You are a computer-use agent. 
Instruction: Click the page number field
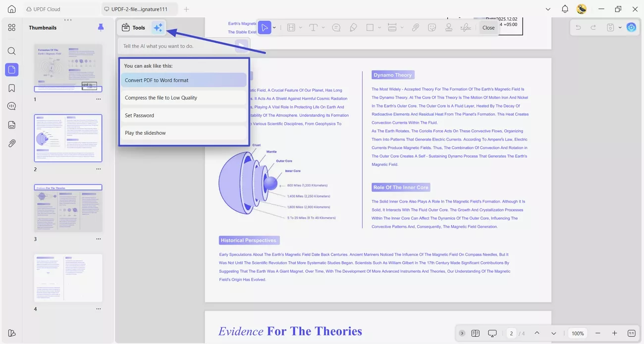tap(511, 333)
